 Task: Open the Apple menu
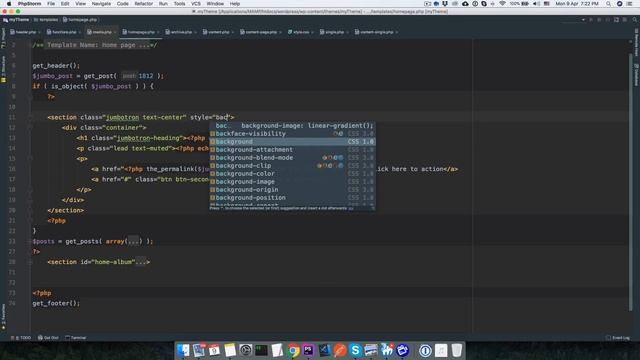9,4
